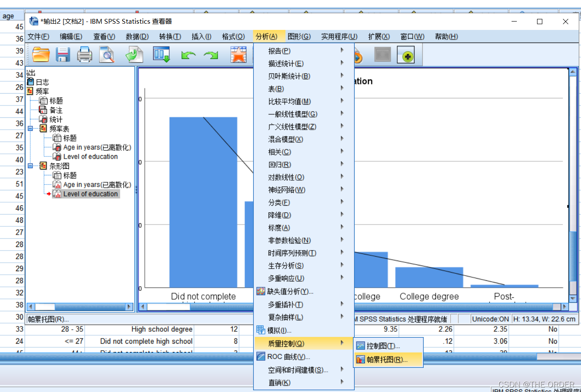The width and height of the screenshot is (581, 392).
Task: Select Level of education under 频率表
Action: point(91,156)
